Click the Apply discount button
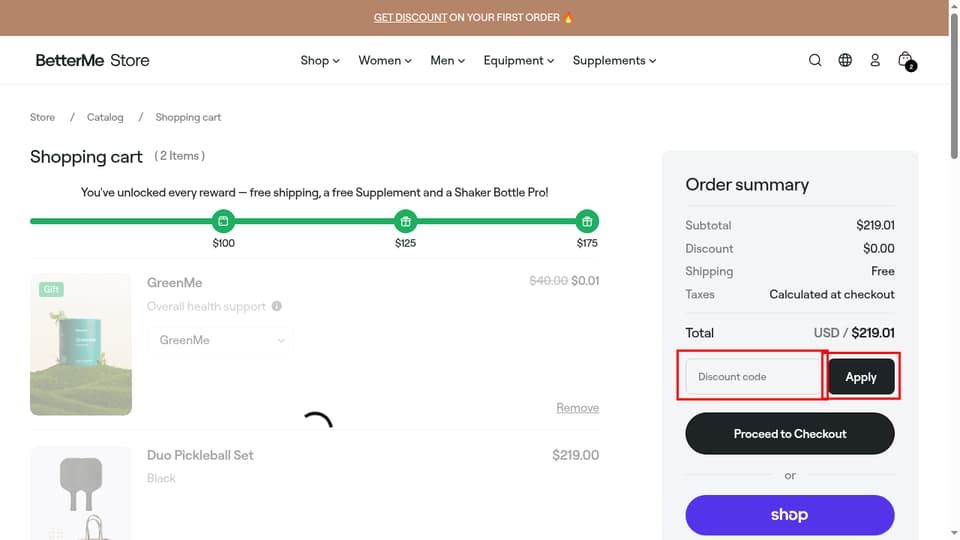 [x=861, y=377]
